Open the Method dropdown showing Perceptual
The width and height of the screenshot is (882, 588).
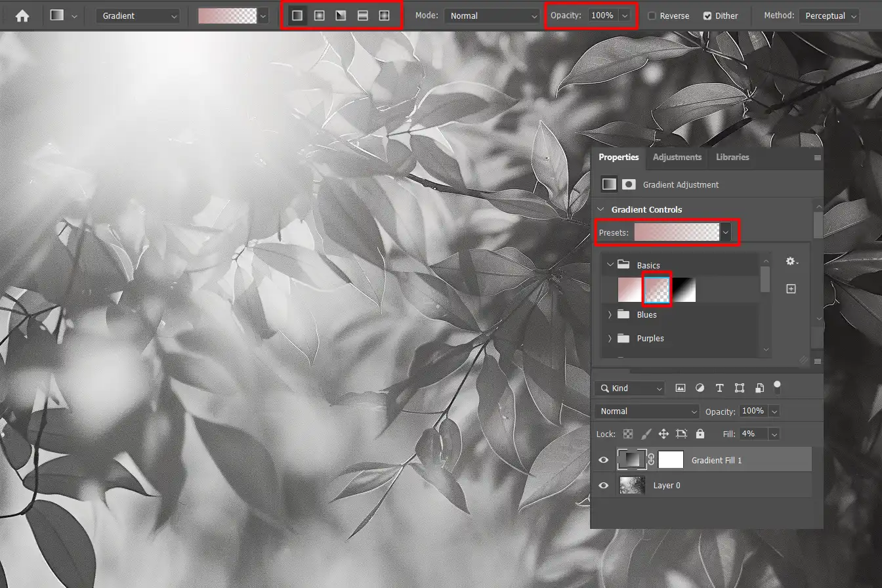829,16
